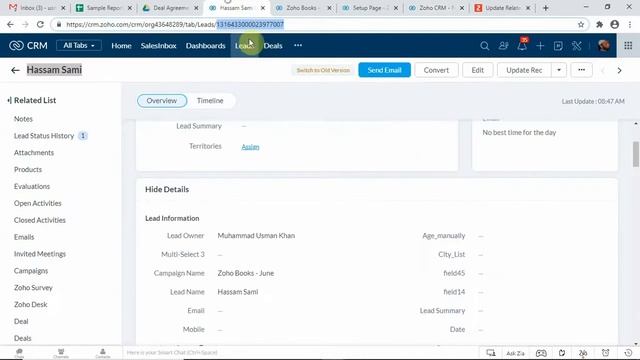Open the Zoho apps grid icon

(x=628, y=45)
